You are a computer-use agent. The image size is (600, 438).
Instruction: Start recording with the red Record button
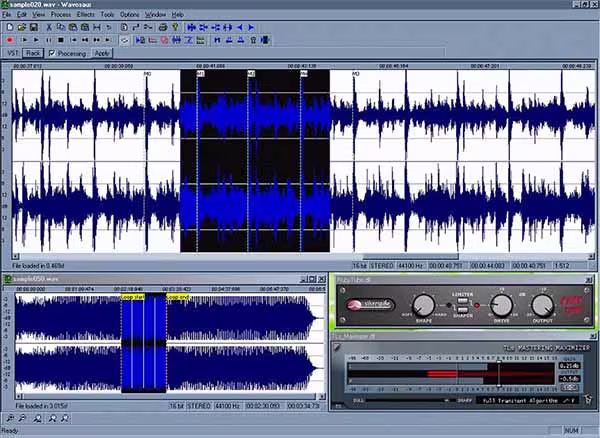coord(10,40)
